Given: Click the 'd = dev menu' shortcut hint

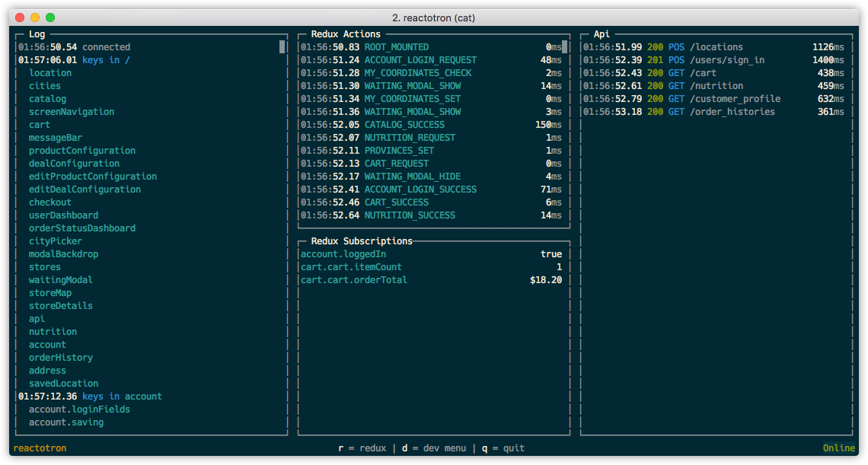Looking at the screenshot, I should [x=434, y=448].
